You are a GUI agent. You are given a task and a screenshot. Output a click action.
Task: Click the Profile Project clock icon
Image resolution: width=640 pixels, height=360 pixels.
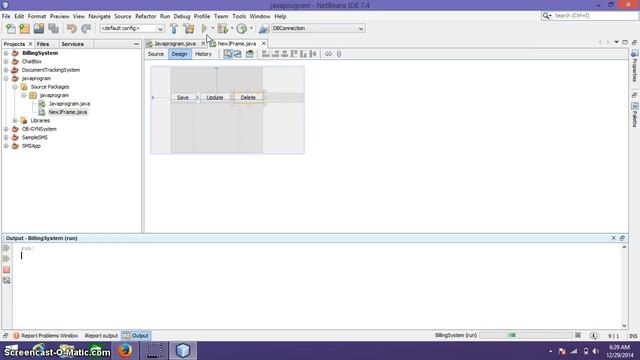[x=242, y=28]
